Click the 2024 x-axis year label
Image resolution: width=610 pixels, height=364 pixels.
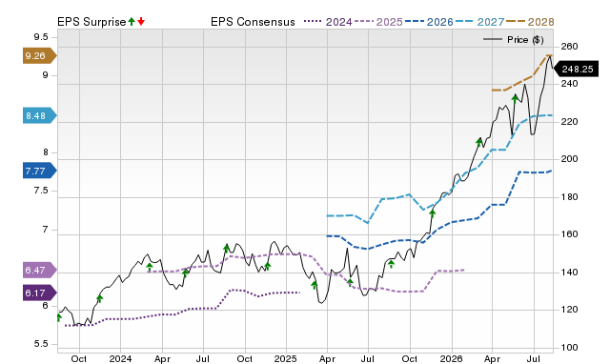[120, 358]
